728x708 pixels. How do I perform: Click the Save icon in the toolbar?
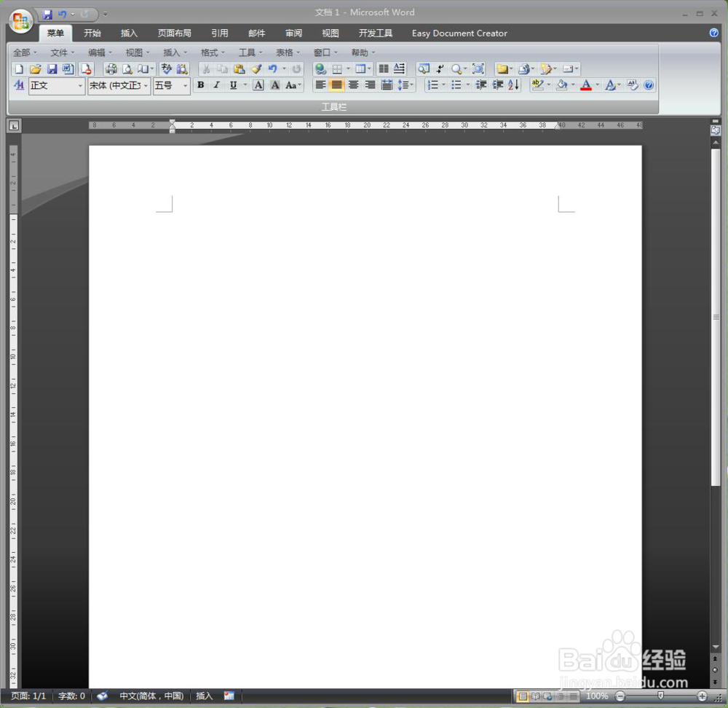(52, 69)
